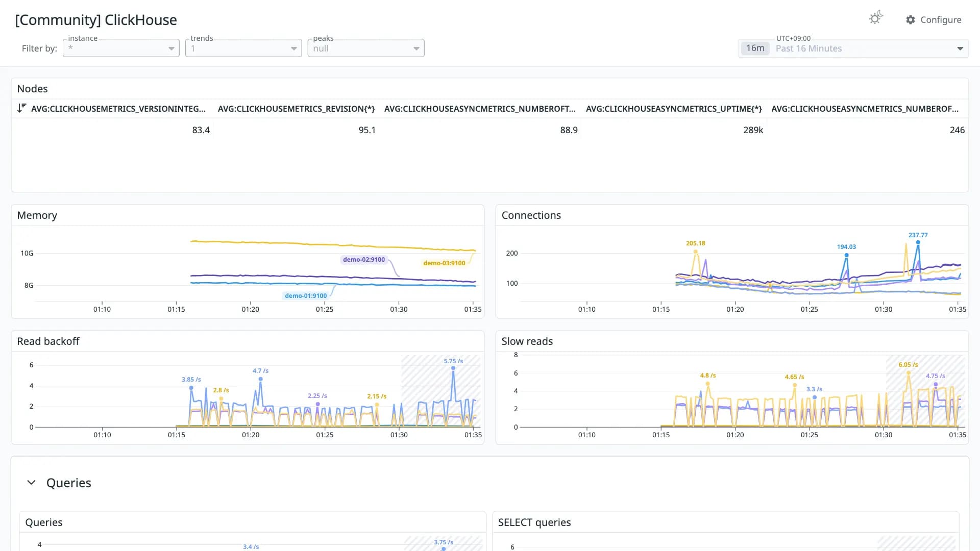The image size is (980, 551).
Task: Click the sort icon in Nodes table
Action: 21,108
